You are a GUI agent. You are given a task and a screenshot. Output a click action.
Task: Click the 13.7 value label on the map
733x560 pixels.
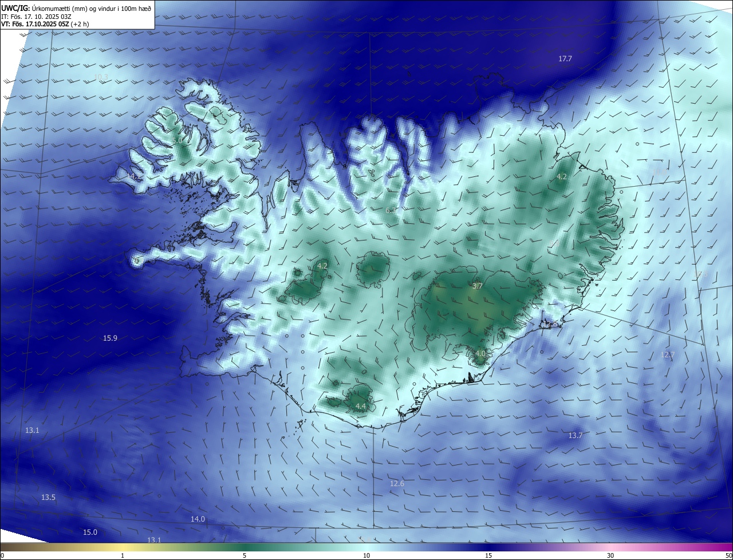pos(575,436)
